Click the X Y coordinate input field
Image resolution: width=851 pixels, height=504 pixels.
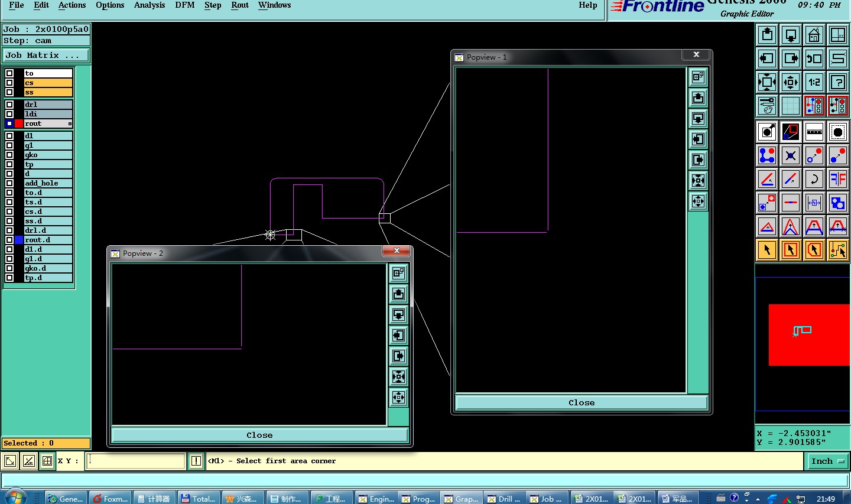coord(136,461)
